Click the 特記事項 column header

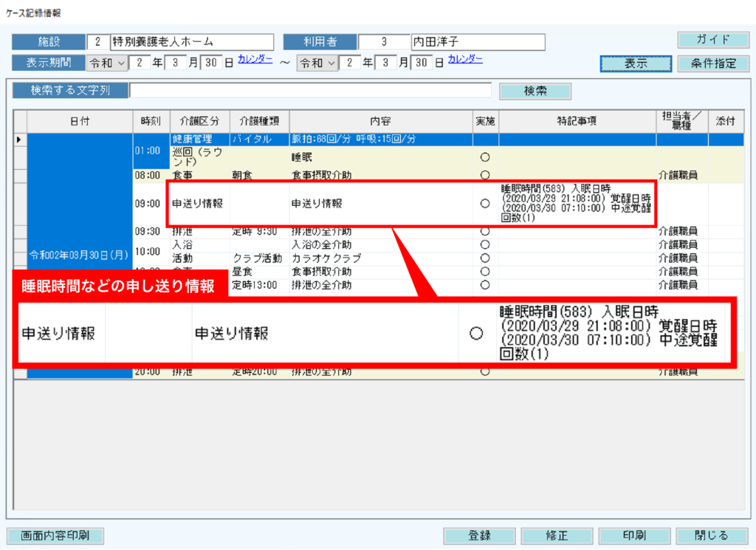[577, 121]
